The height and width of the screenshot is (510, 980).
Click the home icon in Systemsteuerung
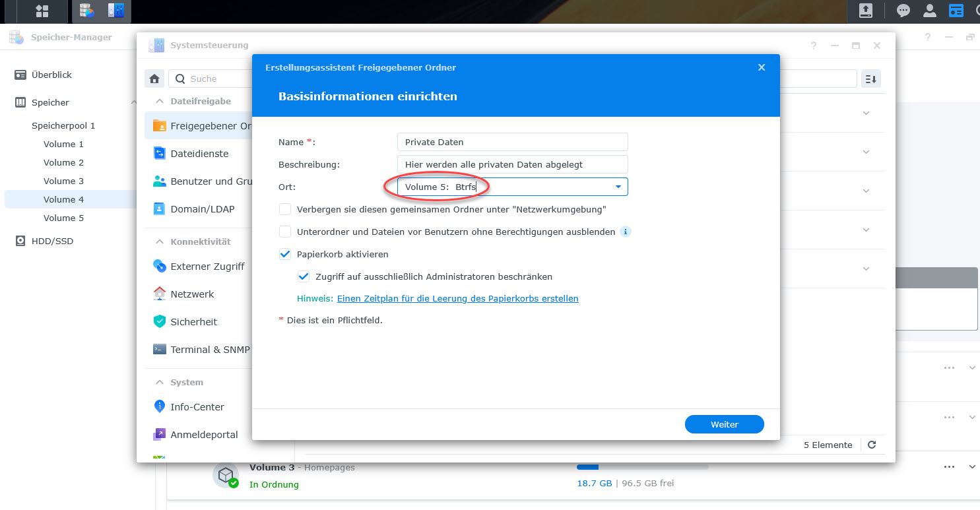coord(154,79)
